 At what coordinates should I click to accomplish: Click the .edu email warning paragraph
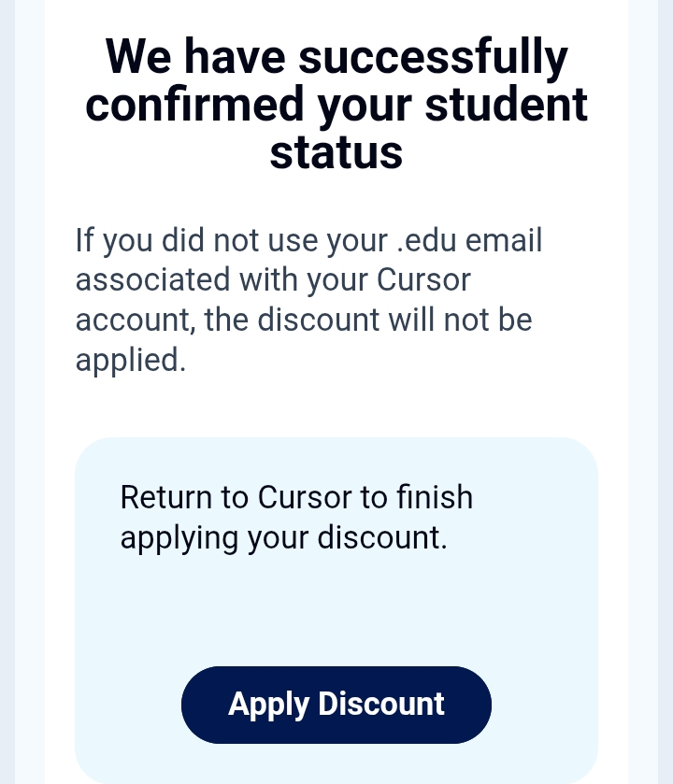click(308, 300)
